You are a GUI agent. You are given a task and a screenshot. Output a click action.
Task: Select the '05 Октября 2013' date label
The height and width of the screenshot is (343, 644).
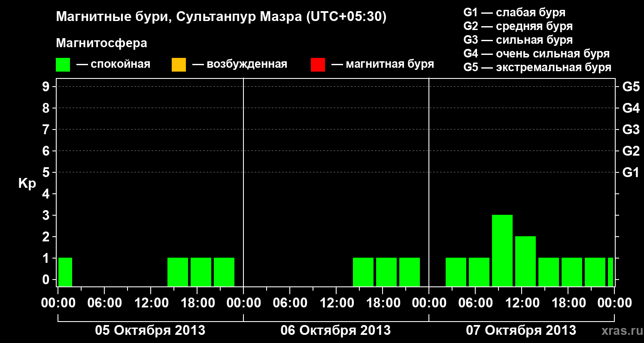coord(150,331)
